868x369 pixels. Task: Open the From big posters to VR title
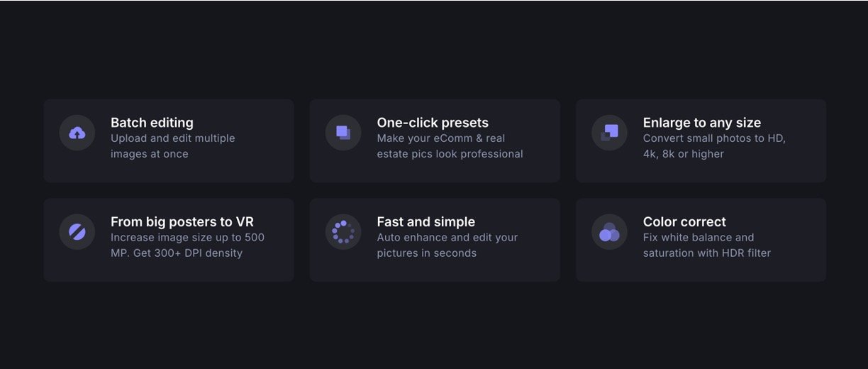pos(182,222)
